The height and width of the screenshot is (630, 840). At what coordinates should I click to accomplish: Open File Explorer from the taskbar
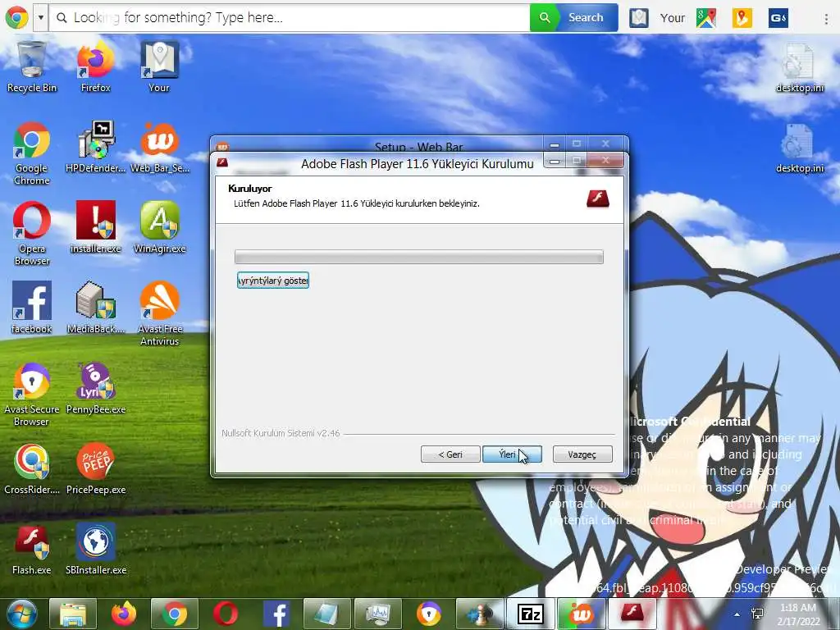[73, 614]
